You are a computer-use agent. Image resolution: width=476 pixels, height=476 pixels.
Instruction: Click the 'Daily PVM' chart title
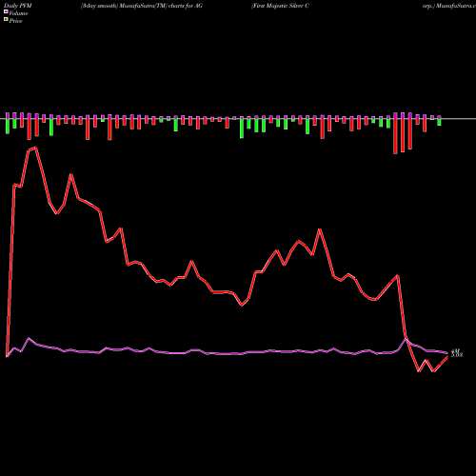pos(18,6)
